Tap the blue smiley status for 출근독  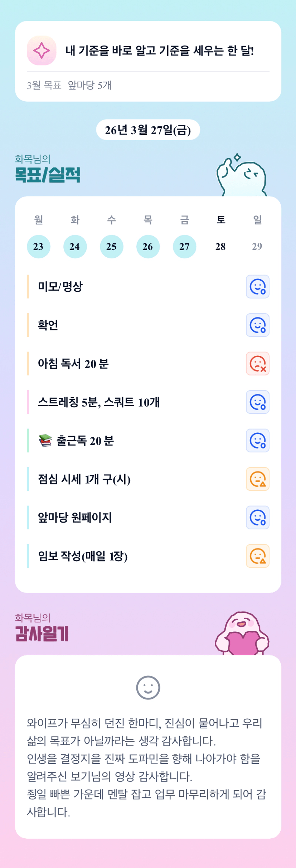[x=257, y=441]
